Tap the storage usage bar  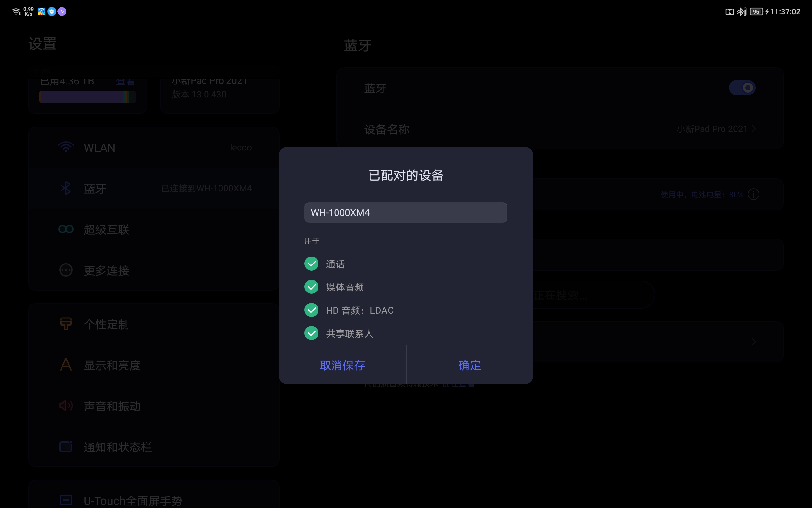(88, 97)
